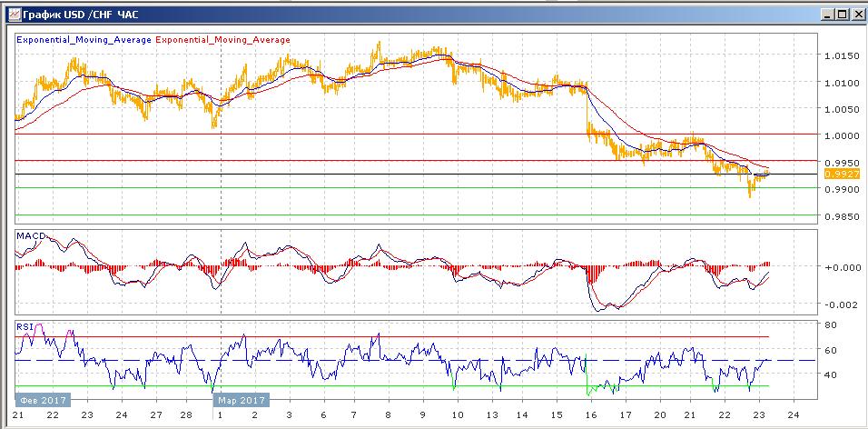The image size is (868, 429).
Task: Click the blue Exponential_Moving_Average legend label
Action: (84, 40)
